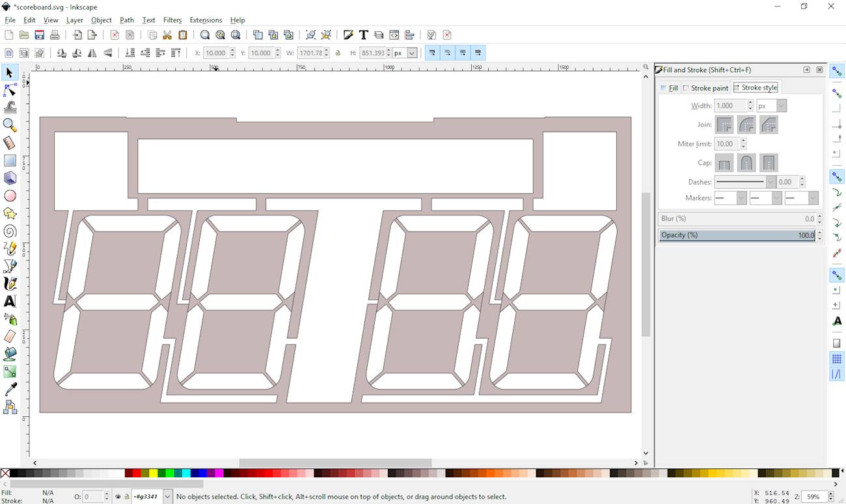
Task: Select the Round join button
Action: [x=746, y=124]
